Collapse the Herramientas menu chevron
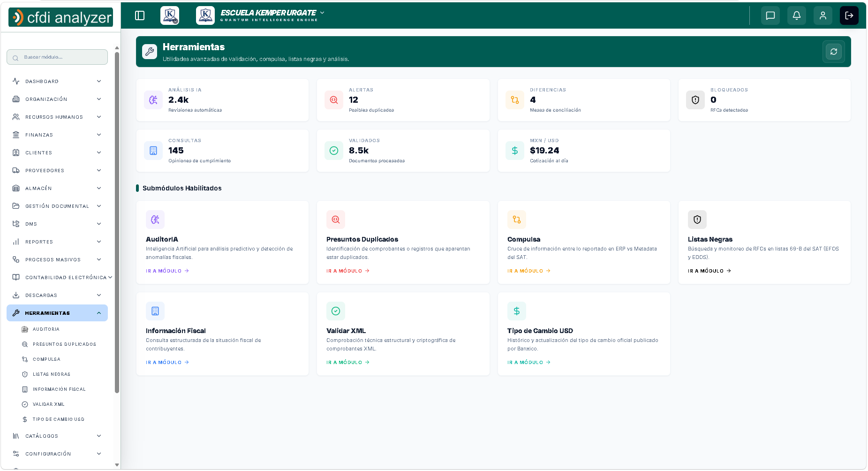868x471 pixels. click(x=99, y=313)
